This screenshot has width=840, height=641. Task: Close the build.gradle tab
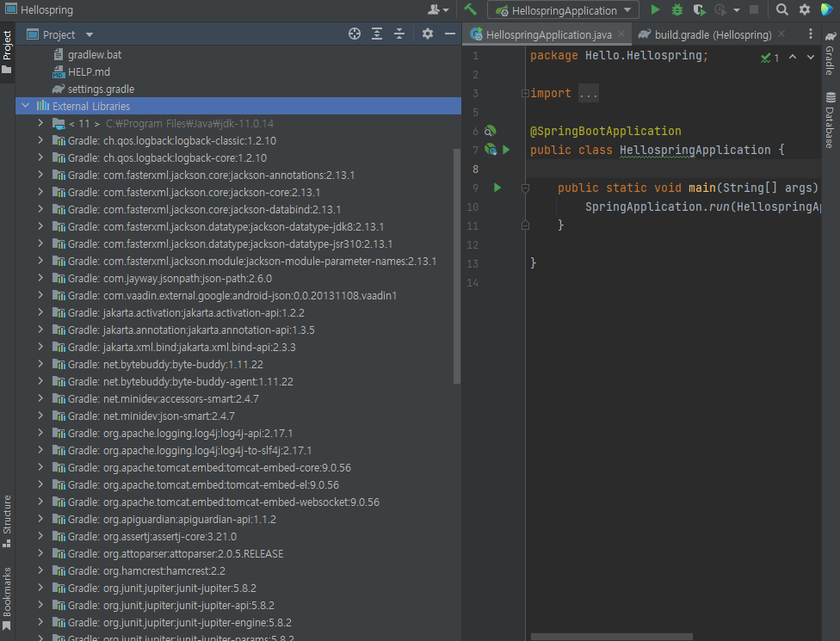[781, 34]
